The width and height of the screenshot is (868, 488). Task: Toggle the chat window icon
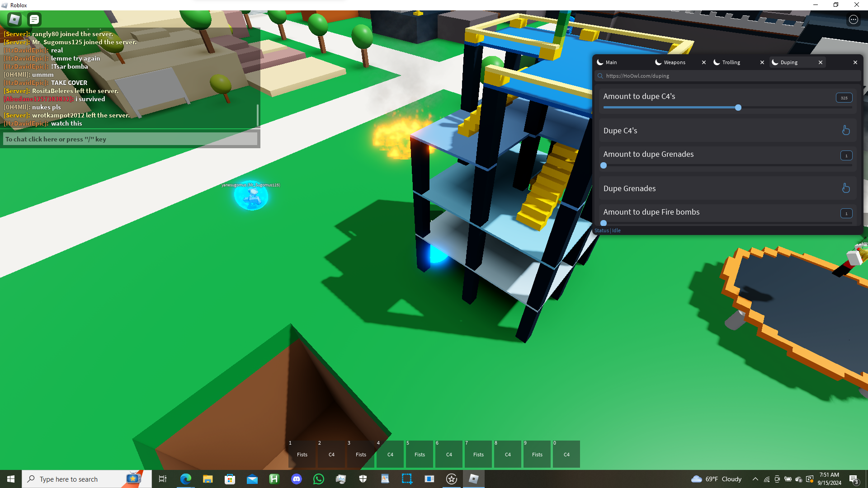34,19
